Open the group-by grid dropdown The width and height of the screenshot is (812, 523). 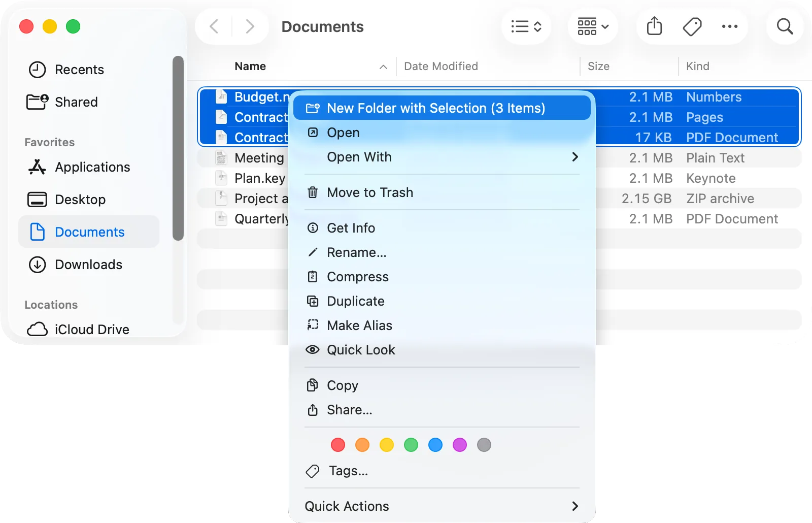[593, 26]
